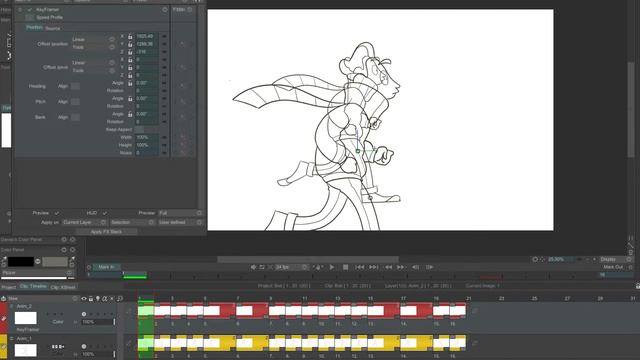This screenshot has width=640, height=360.
Task: Open the Preview Full quality dropdown
Action: (180, 213)
